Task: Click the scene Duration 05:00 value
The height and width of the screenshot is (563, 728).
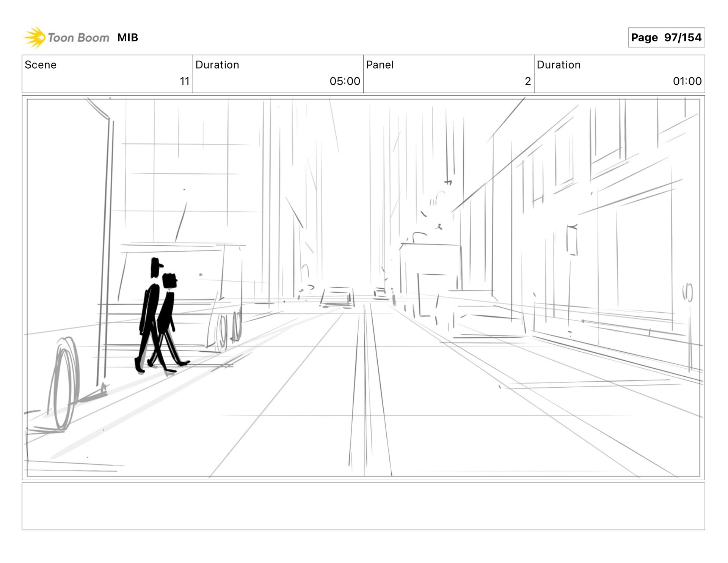Action: click(345, 81)
